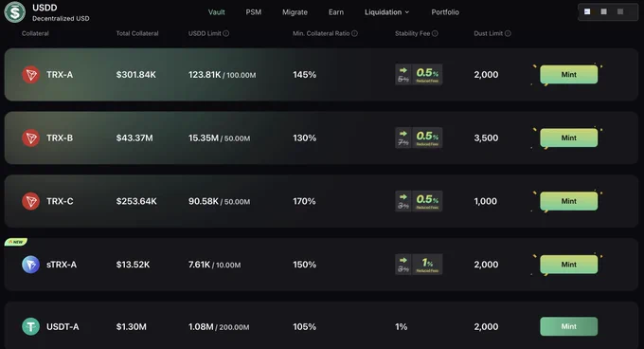The width and height of the screenshot is (644, 349).
Task: Click the USDT-A Tether icon
Action: [x=30, y=327]
